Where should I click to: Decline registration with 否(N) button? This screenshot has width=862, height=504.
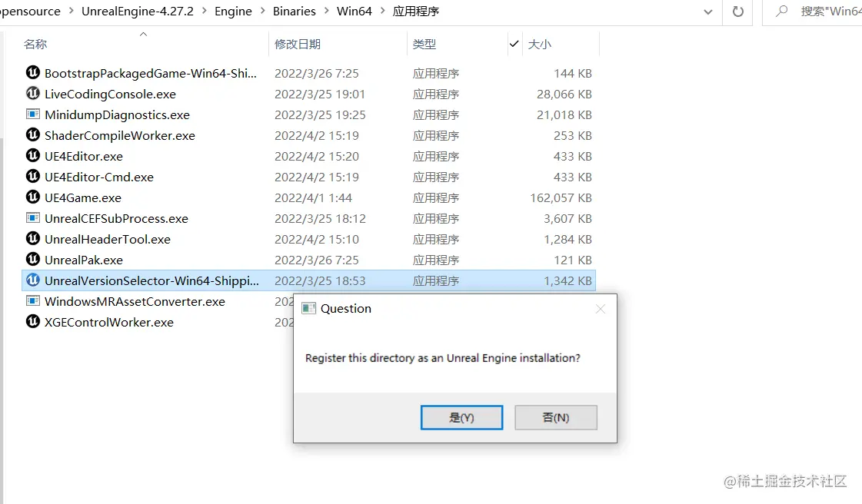[556, 418]
